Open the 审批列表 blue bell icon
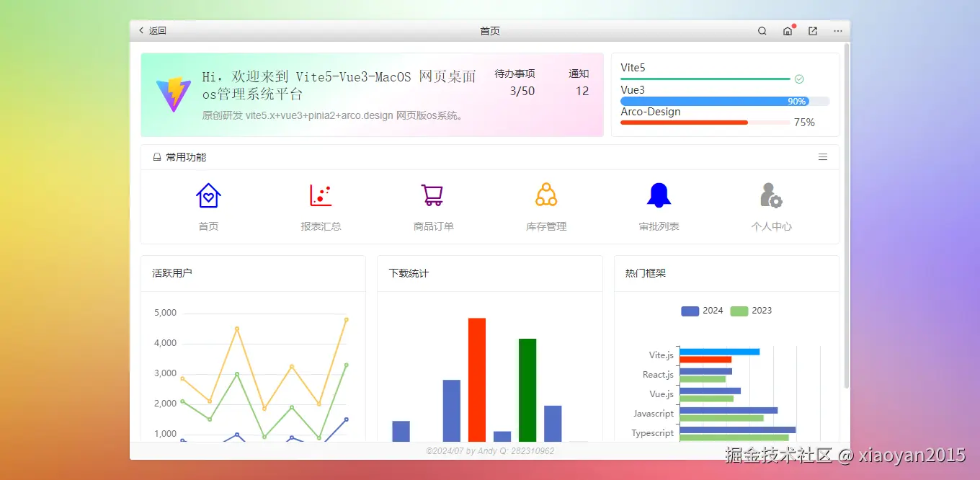This screenshot has height=480, width=980. pyautogui.click(x=659, y=195)
